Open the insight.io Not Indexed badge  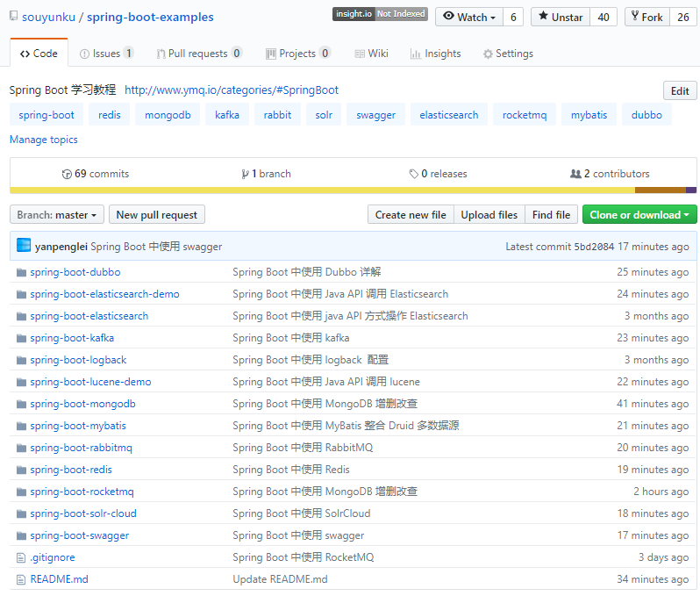380,14
